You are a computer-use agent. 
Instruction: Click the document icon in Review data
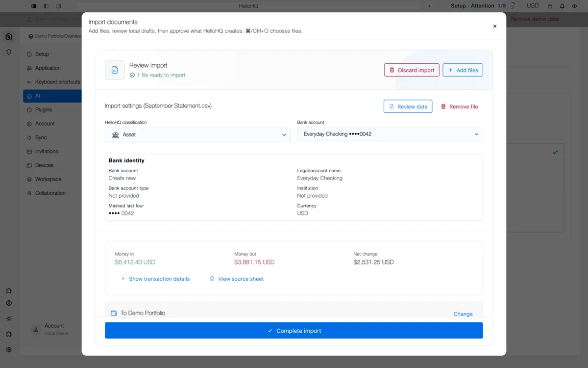click(x=392, y=106)
